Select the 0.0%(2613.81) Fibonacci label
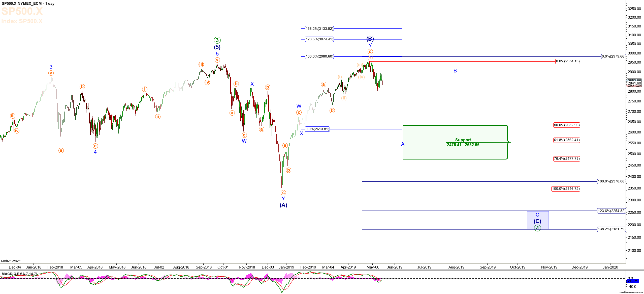The width and height of the screenshot is (644, 294). coord(317,129)
